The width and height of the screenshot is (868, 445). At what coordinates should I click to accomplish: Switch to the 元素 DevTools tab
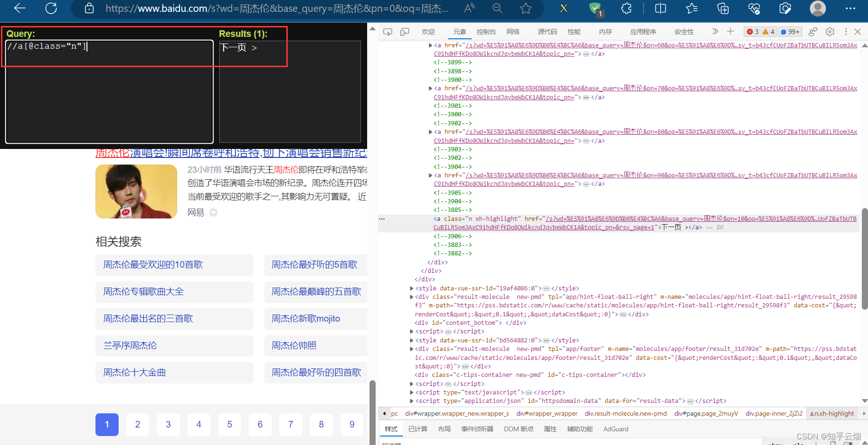click(459, 32)
